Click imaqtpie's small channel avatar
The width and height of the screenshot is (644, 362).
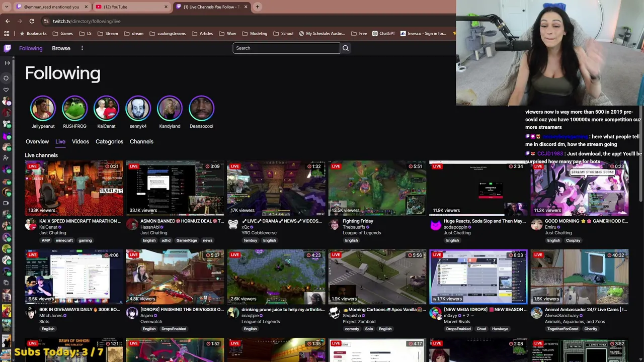[233, 313]
